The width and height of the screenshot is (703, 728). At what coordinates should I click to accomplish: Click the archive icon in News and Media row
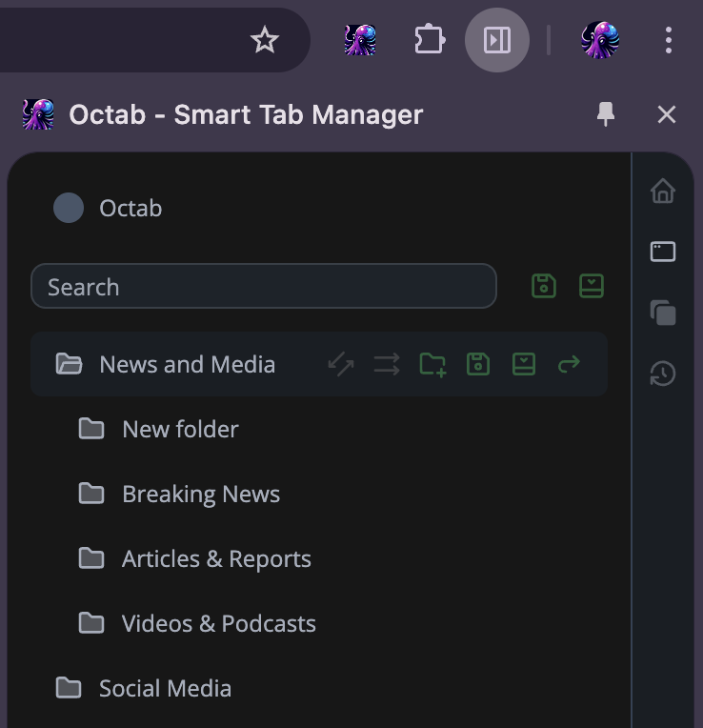524,364
